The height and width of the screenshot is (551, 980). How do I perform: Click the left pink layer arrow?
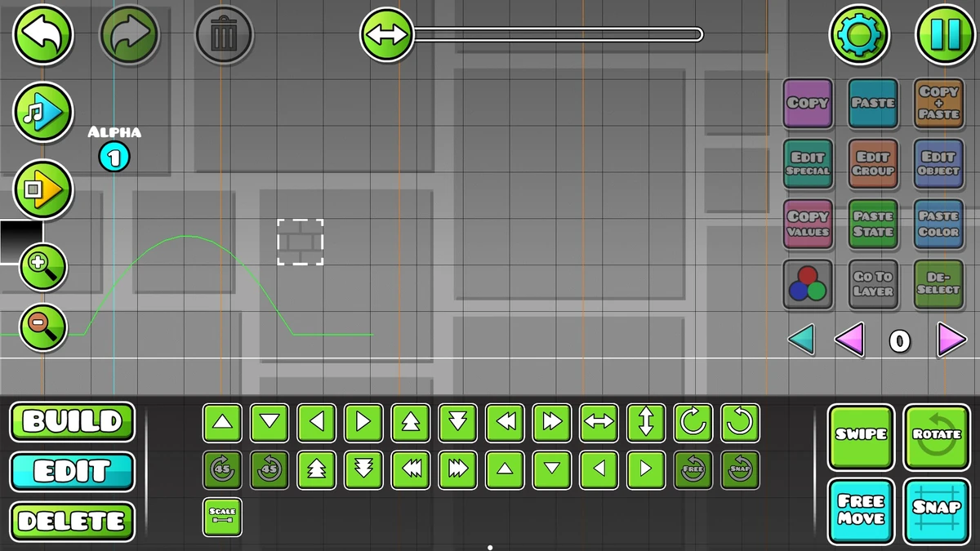849,342
